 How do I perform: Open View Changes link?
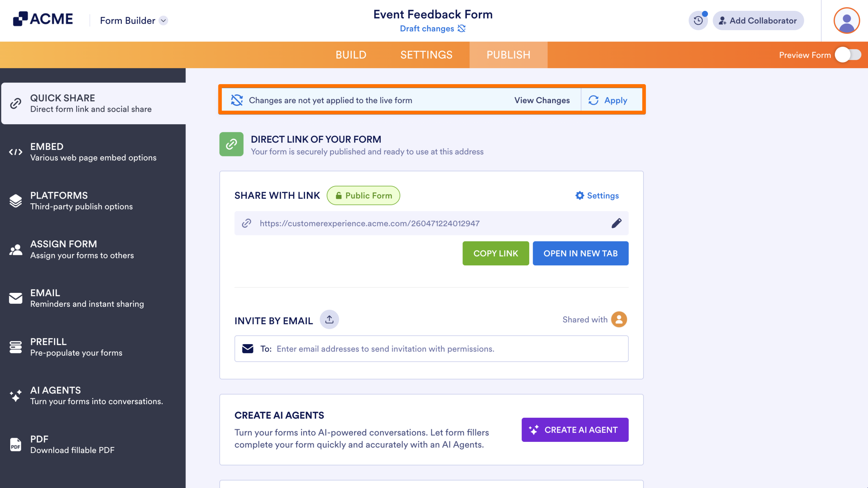click(541, 100)
